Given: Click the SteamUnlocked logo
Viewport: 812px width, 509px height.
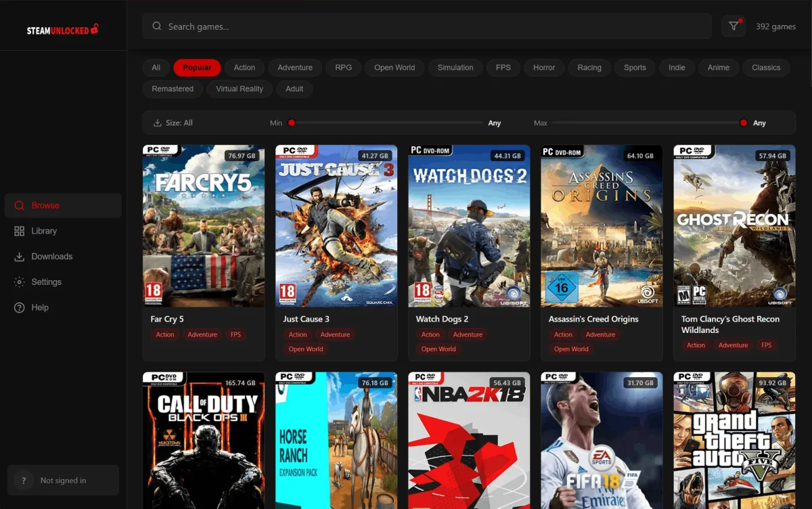Looking at the screenshot, I should (63, 30).
